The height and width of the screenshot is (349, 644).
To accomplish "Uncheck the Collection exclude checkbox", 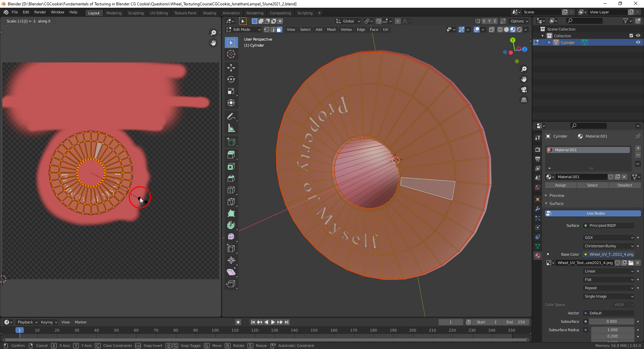I will tap(631, 36).
